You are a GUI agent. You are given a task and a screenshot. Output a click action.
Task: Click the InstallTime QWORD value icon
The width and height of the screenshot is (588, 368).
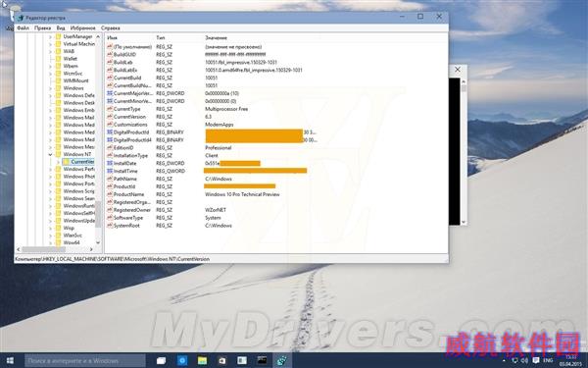click(x=110, y=171)
